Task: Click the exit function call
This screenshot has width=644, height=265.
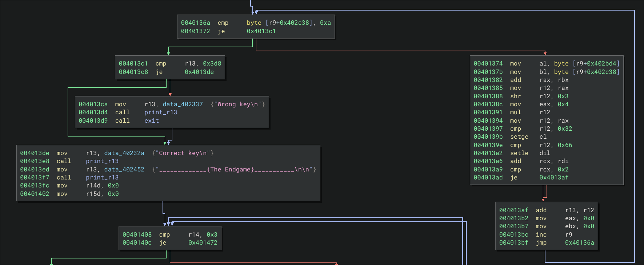Action: point(152,121)
